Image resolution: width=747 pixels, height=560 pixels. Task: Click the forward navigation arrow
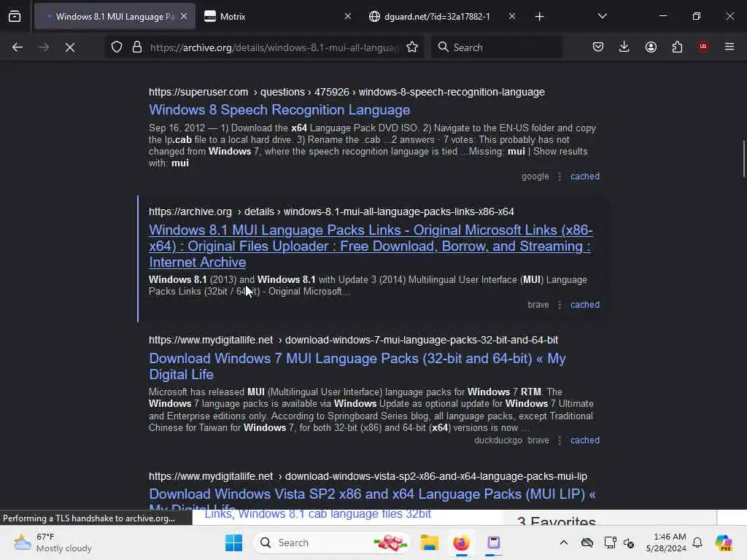pos(44,47)
